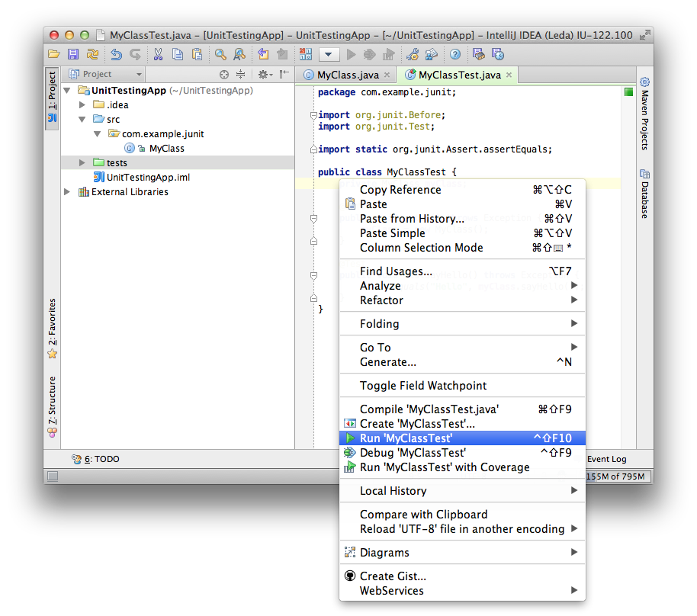The width and height of the screenshot is (697, 616).
Task: Click the green code analysis status square
Action: click(x=628, y=92)
